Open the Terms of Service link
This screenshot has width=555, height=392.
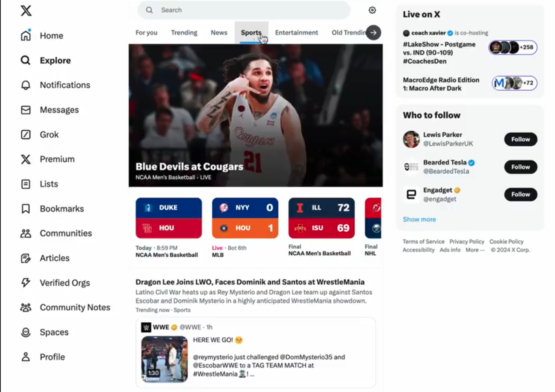point(423,241)
